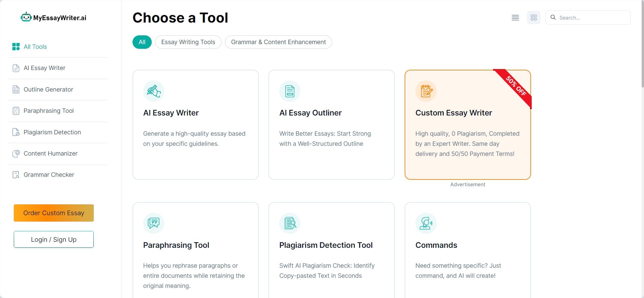Click the Commands card speaking-head icon

pos(426,223)
